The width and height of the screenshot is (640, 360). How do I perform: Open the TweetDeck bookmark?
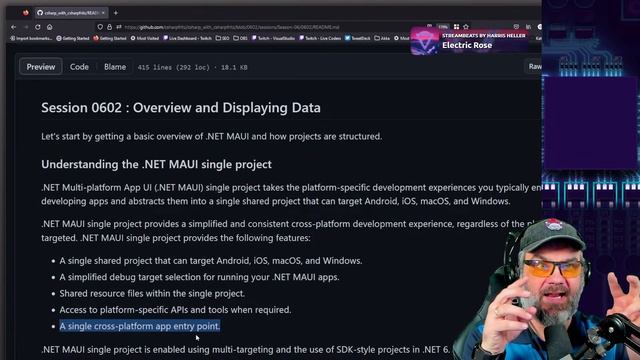(x=358, y=38)
